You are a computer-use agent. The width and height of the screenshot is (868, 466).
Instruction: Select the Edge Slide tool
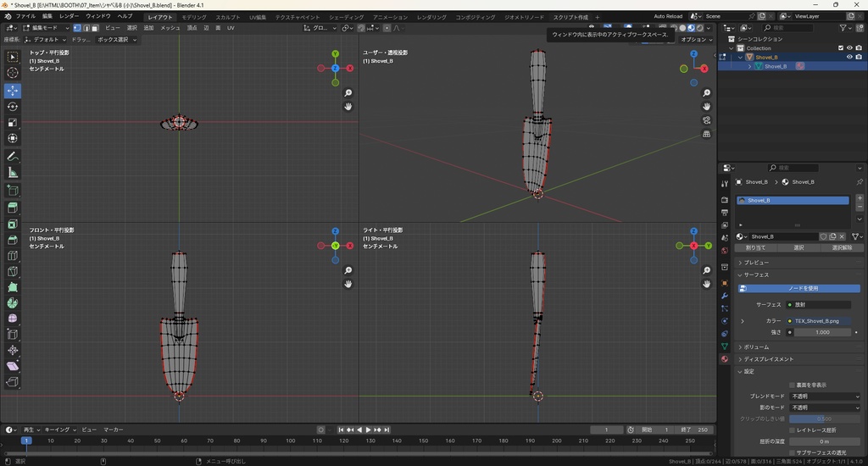point(12,335)
